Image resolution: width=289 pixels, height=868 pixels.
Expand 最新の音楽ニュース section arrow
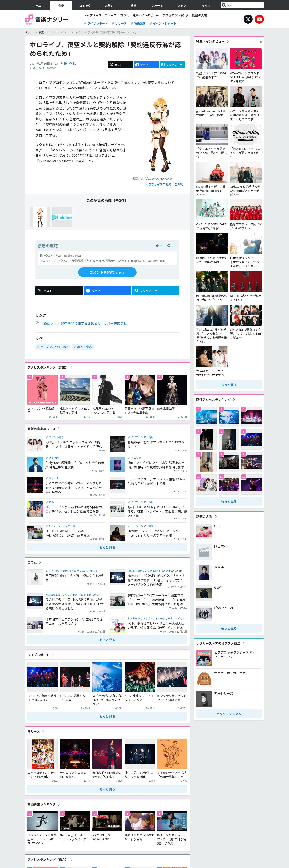click(x=59, y=429)
